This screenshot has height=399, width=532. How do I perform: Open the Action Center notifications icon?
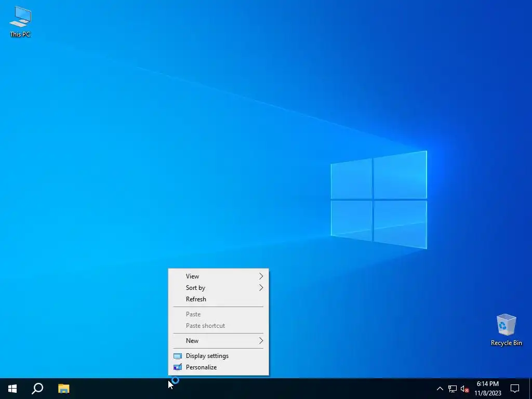(x=515, y=389)
